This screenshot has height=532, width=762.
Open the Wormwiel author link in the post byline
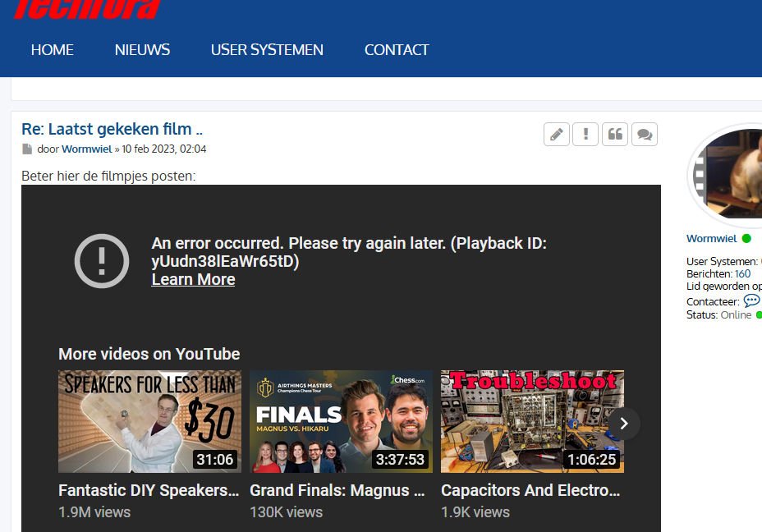pyautogui.click(x=86, y=149)
